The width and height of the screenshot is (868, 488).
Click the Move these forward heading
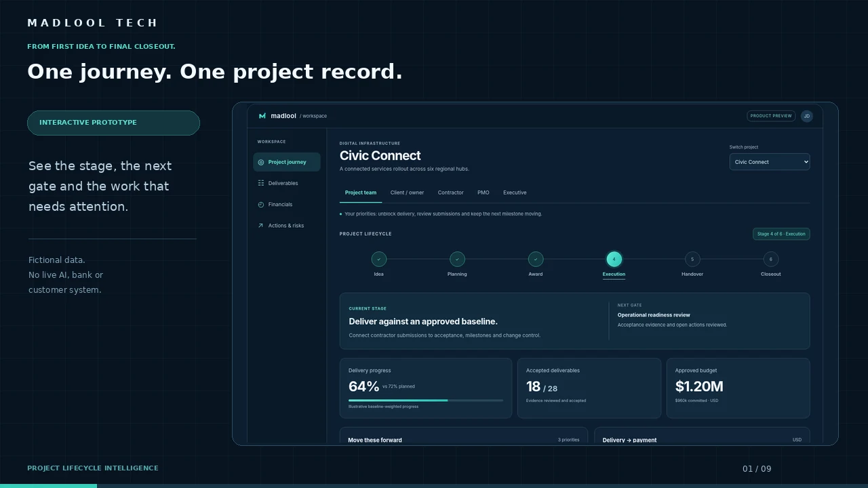coord(375,440)
